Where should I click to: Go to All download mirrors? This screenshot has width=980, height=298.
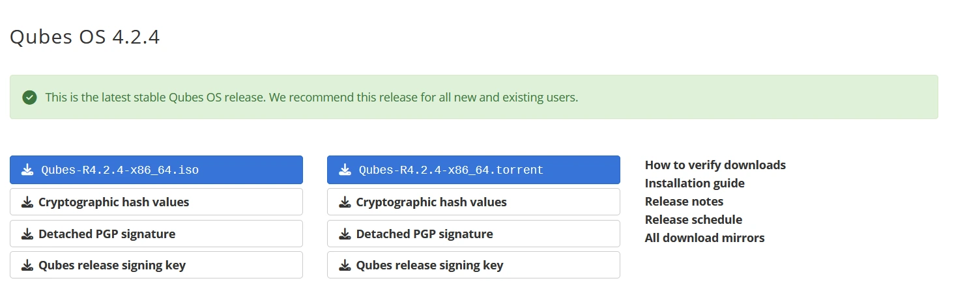[704, 238]
